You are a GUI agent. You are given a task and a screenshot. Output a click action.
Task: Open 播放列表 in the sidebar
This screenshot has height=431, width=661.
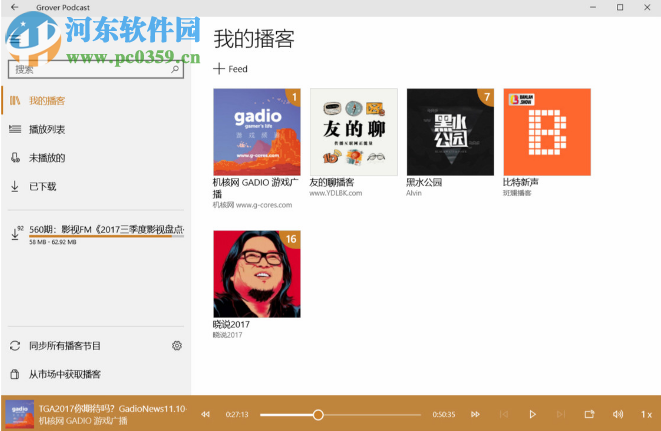click(x=96, y=129)
